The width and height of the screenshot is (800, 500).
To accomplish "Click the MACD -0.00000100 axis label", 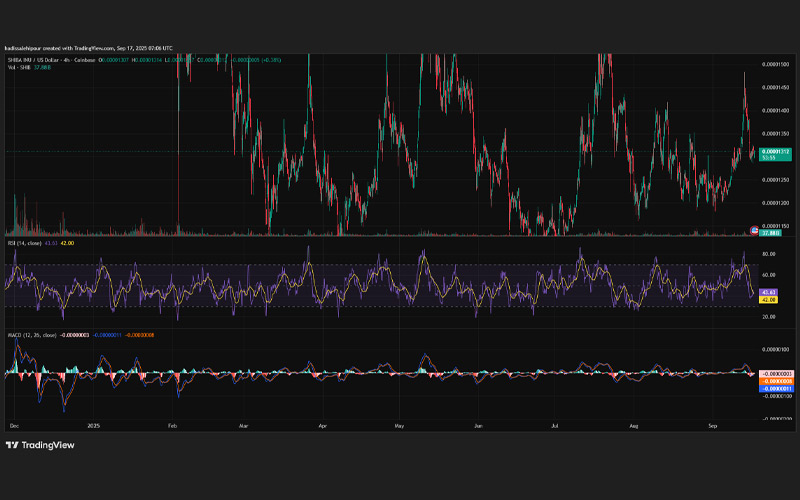I will 776,396.
